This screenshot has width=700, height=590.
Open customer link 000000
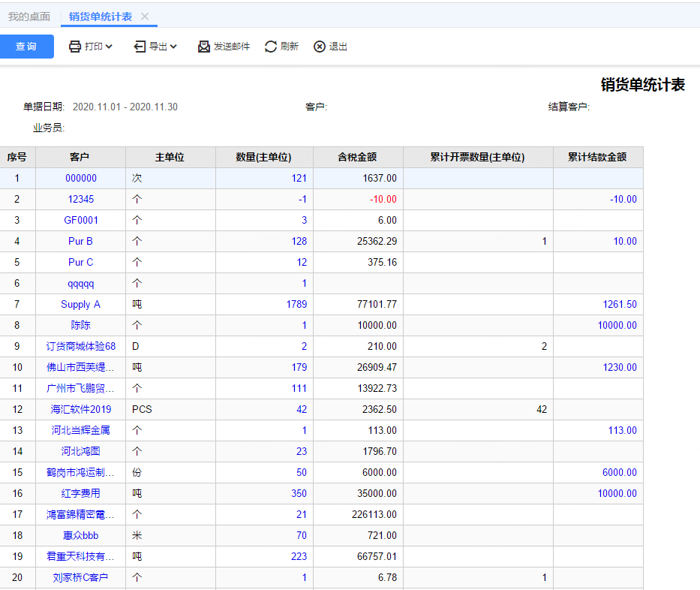pyautogui.click(x=81, y=178)
